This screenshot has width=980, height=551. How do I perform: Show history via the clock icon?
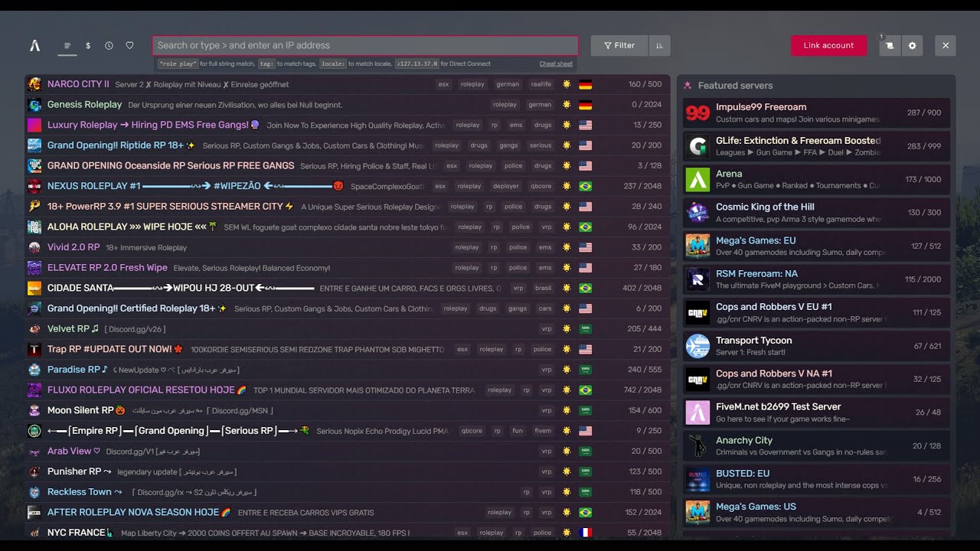(109, 46)
